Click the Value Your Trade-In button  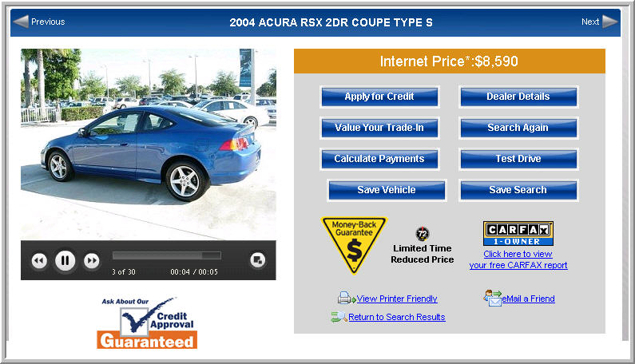(x=379, y=128)
